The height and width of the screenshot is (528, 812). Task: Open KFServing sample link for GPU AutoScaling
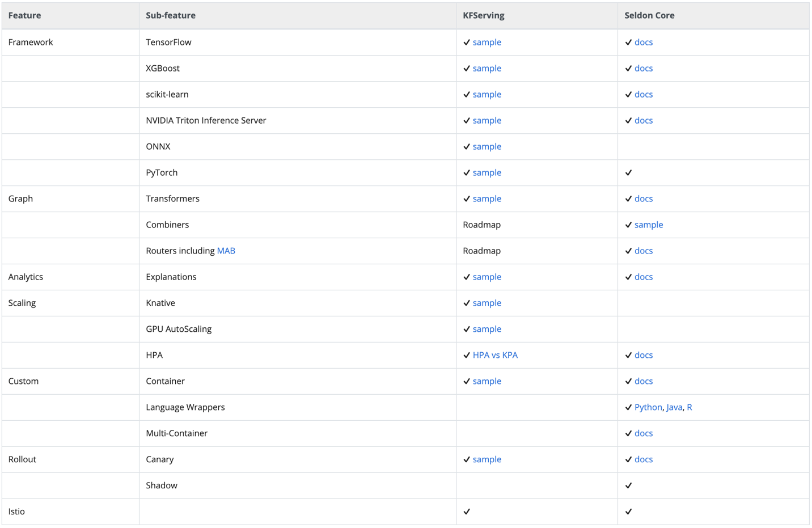coord(487,329)
